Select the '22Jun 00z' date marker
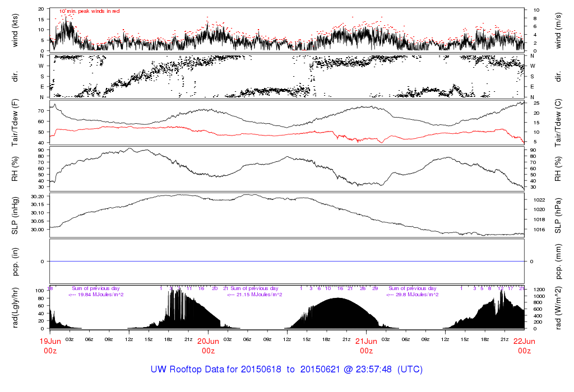The height and width of the screenshot is (392, 574). [524, 346]
